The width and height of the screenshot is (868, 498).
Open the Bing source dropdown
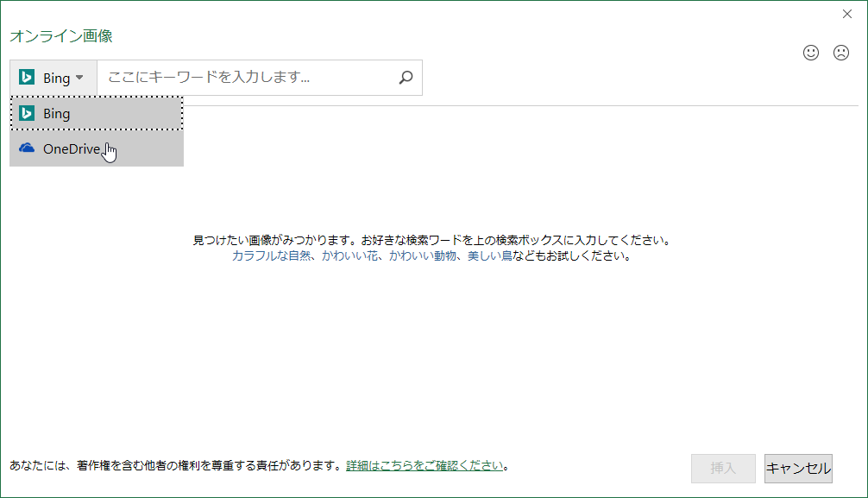53,78
